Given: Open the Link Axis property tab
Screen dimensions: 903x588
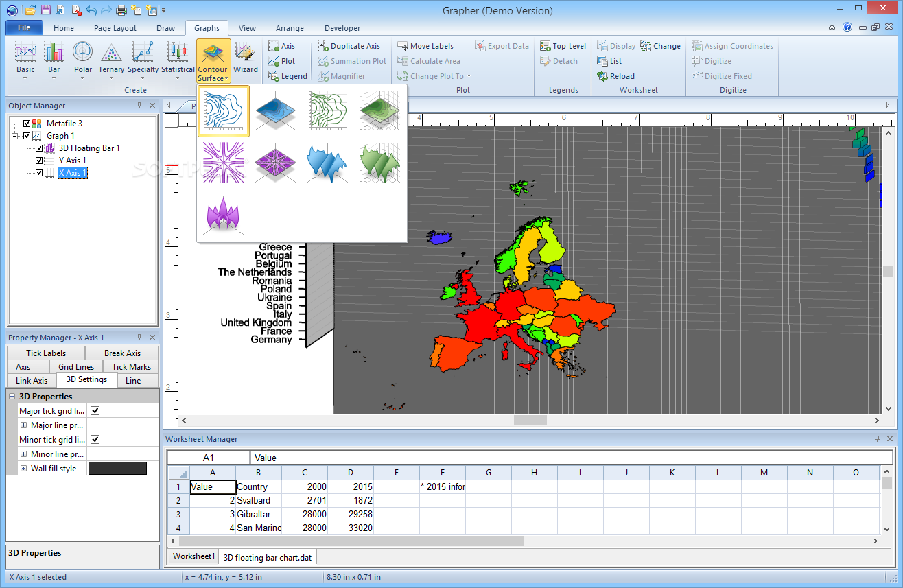Looking at the screenshot, I should point(32,381).
